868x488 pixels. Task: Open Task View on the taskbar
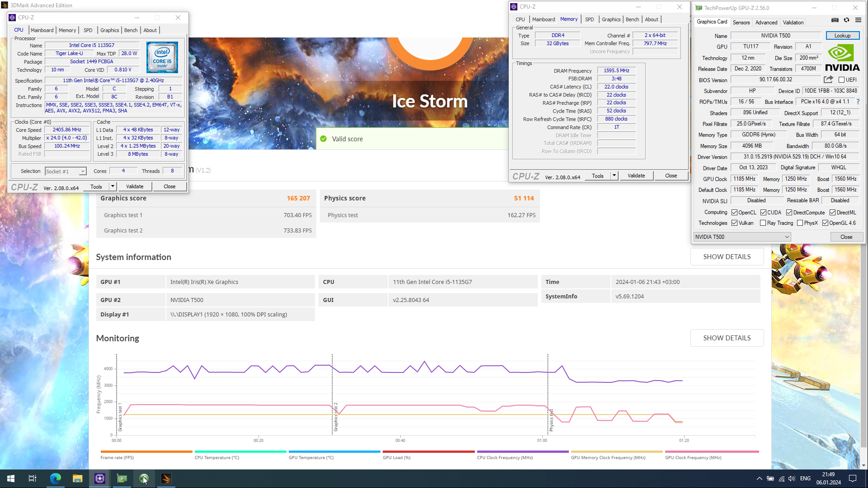33,479
